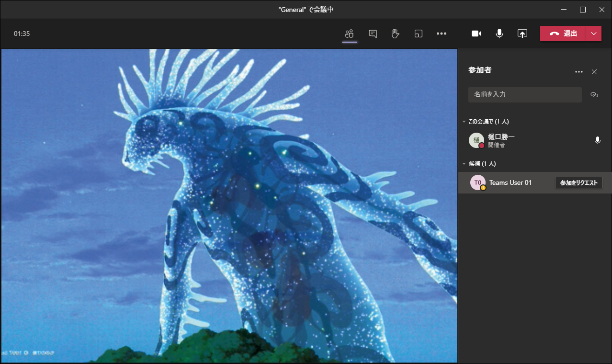Mute the microphone in toolbar

click(x=499, y=34)
